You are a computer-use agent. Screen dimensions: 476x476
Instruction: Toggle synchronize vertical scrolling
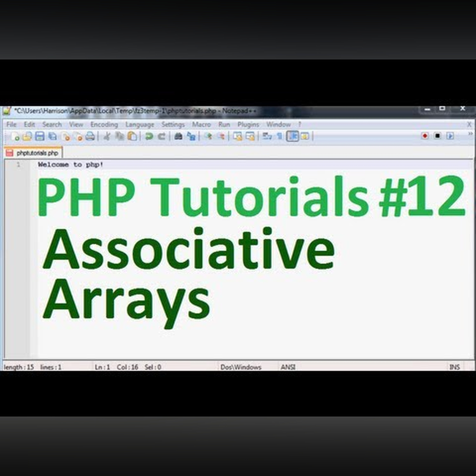[238, 136]
